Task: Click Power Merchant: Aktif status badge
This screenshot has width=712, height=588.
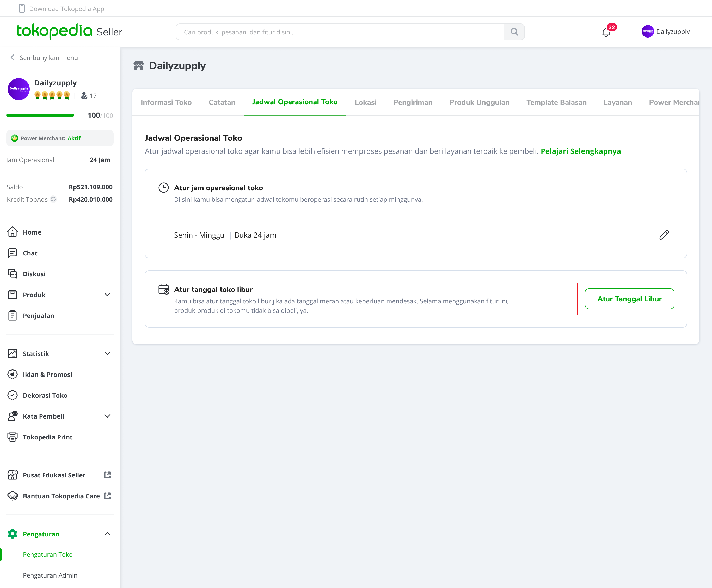Action: click(60, 138)
